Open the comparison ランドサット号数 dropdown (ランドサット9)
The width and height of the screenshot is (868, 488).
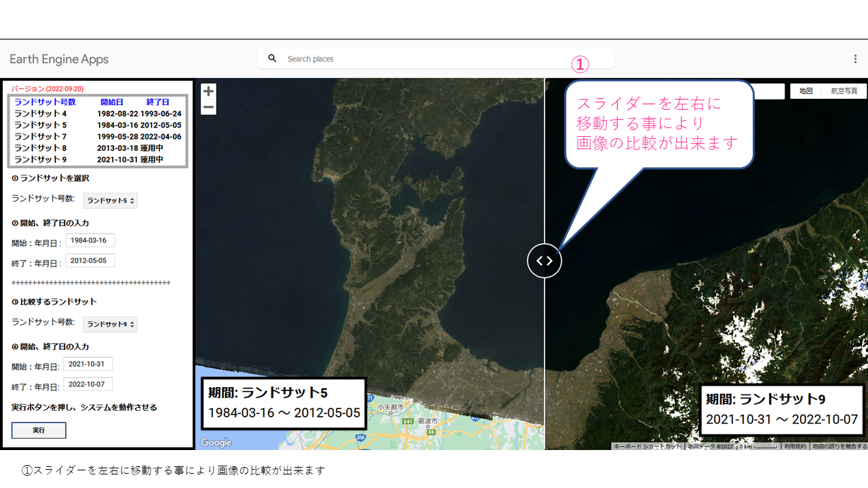110,324
